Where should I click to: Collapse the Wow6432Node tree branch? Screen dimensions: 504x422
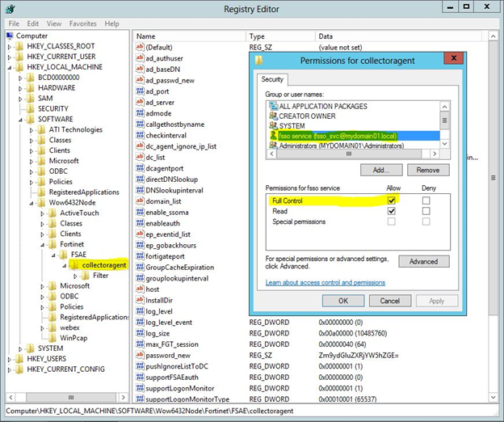point(31,201)
